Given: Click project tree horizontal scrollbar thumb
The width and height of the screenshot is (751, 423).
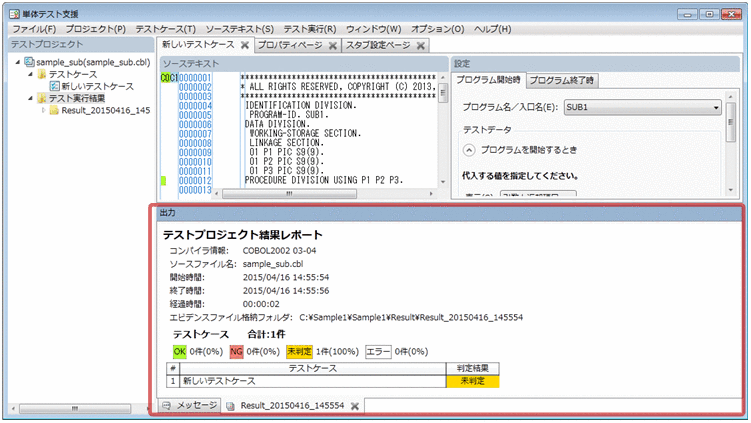Looking at the screenshot, I should (75, 409).
